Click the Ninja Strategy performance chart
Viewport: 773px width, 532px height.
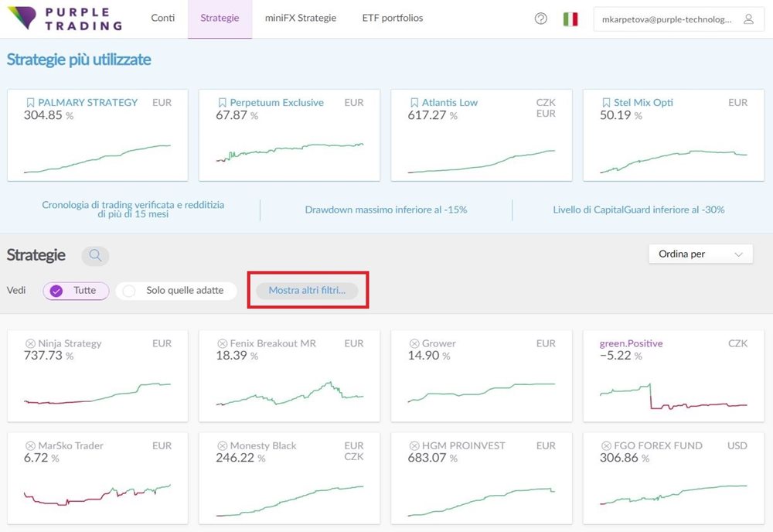coord(97,394)
